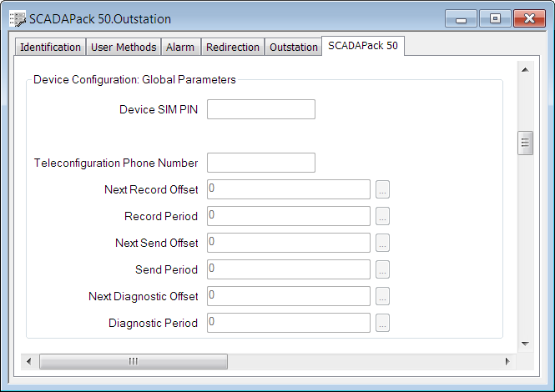The image size is (555, 392).
Task: Click the Diagnostic Period input field
Action: click(x=288, y=323)
